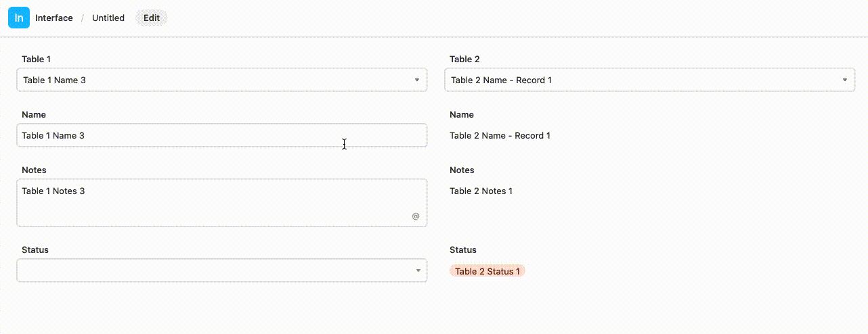868x334 pixels.
Task: Click the Table 2 Notes 1 text
Action: [481, 191]
